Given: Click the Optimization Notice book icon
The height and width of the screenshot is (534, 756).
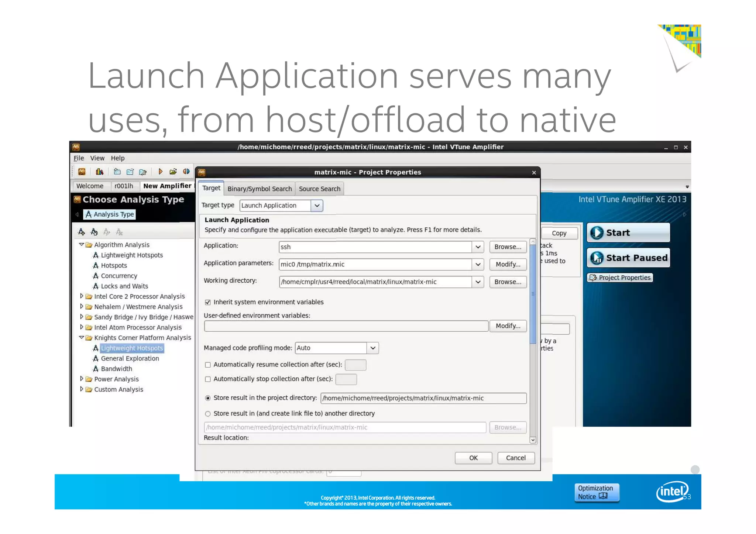Looking at the screenshot, I should click(603, 496).
